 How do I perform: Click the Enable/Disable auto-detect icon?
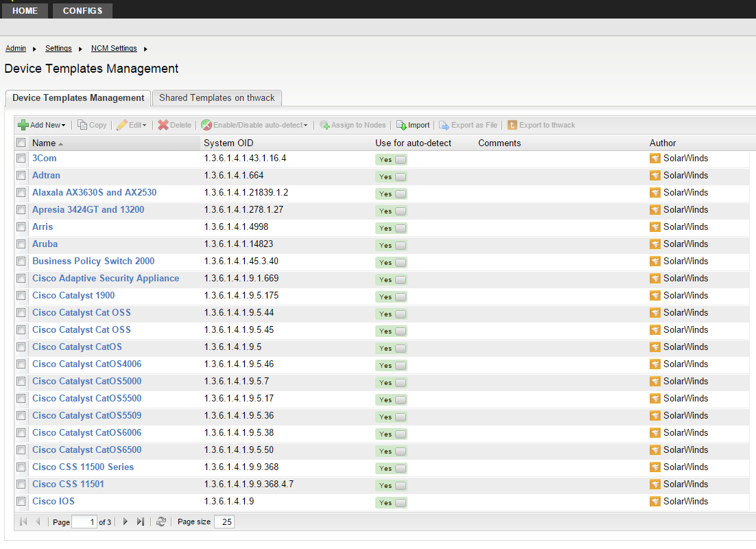pos(206,125)
